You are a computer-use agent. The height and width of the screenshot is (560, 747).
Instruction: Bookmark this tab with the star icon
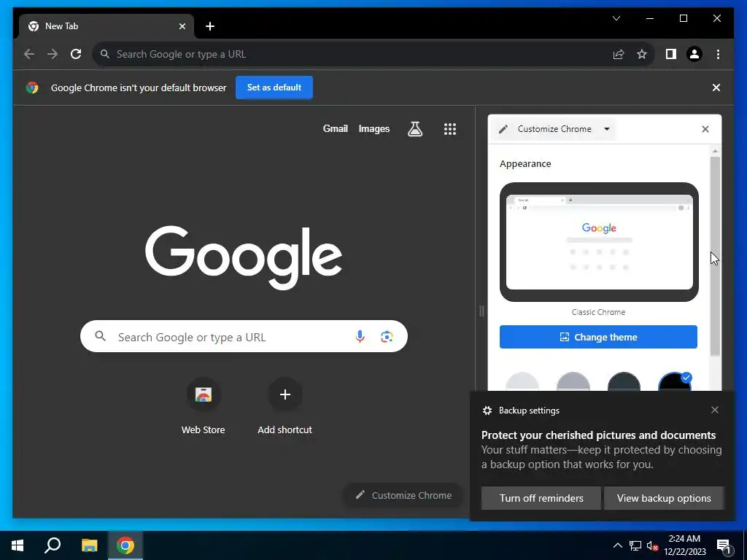pos(642,54)
